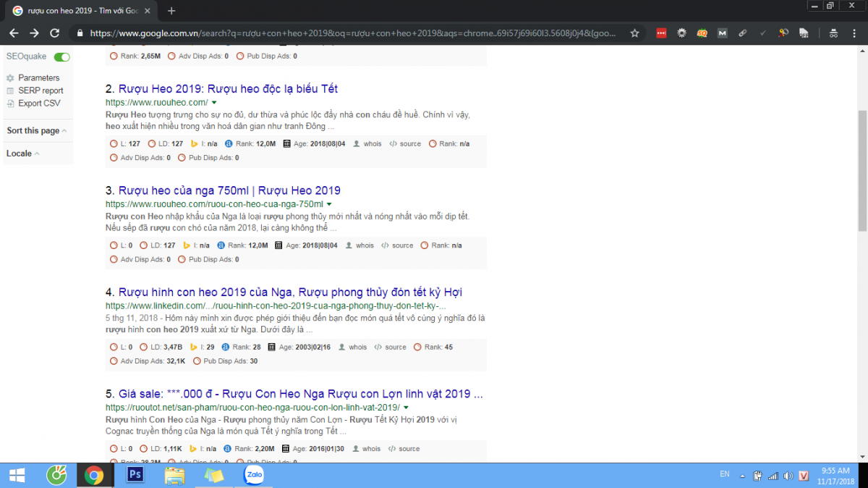Open the Chrome three-dot menu
Viewport: 868px width, 488px height.
pyautogui.click(x=854, y=33)
